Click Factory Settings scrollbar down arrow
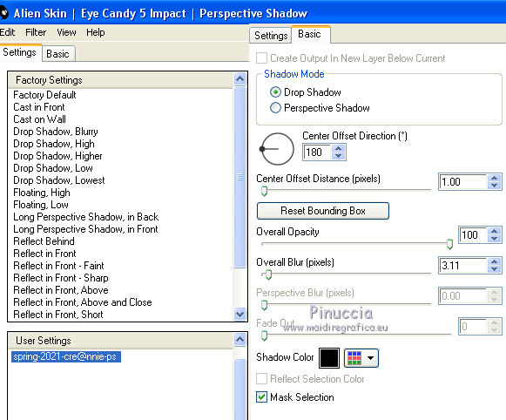 click(x=240, y=314)
